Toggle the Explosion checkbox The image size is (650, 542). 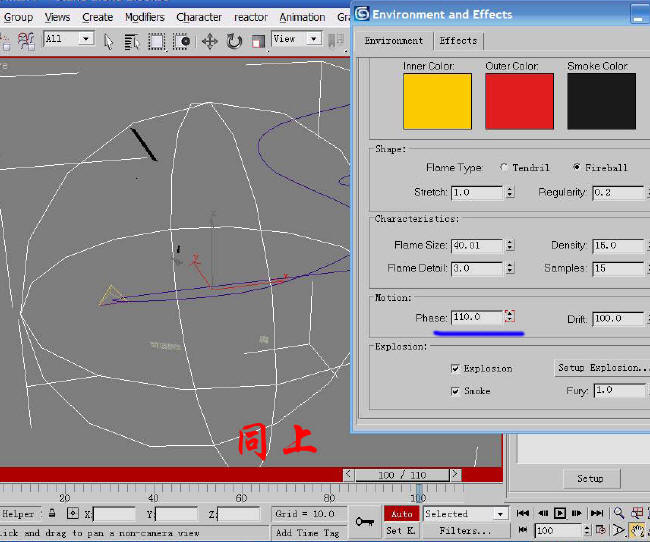coord(455,368)
